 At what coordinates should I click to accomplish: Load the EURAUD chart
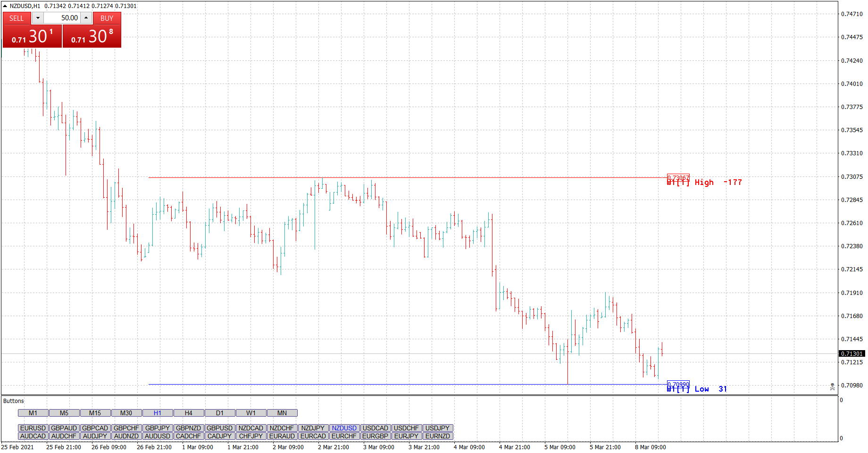click(282, 436)
